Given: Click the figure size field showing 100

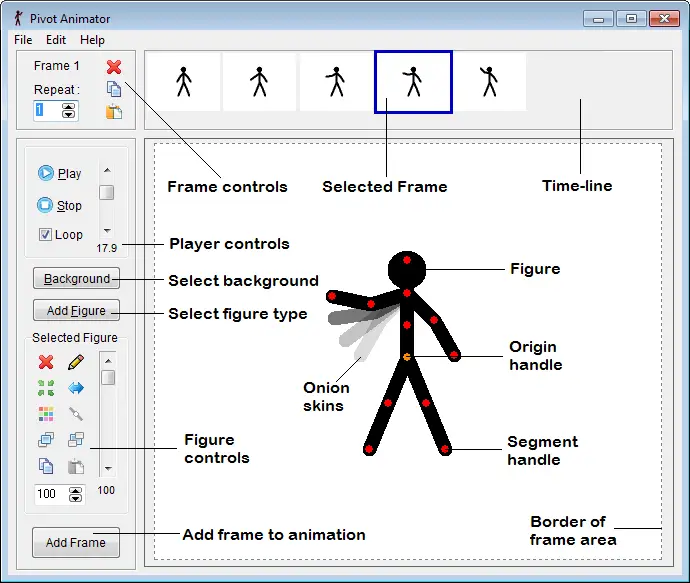Looking at the screenshot, I should pos(51,494).
